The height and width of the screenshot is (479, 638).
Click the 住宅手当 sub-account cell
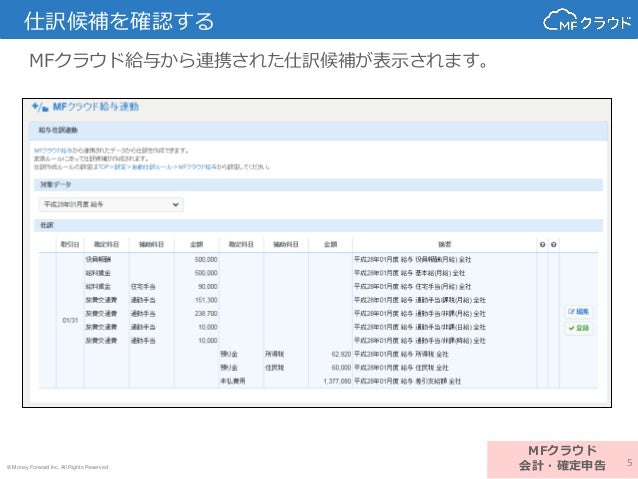(143, 287)
